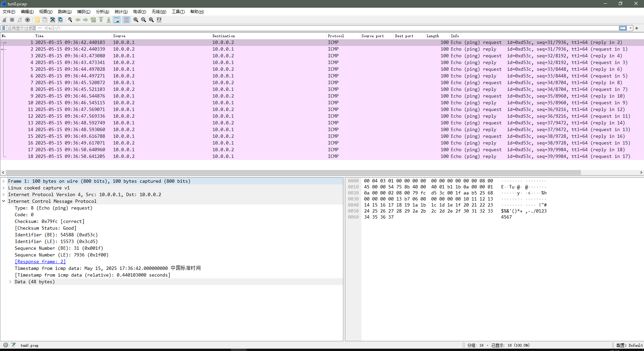
Task: Collapse Internet Control Message Protocol section
Action: [4, 201]
